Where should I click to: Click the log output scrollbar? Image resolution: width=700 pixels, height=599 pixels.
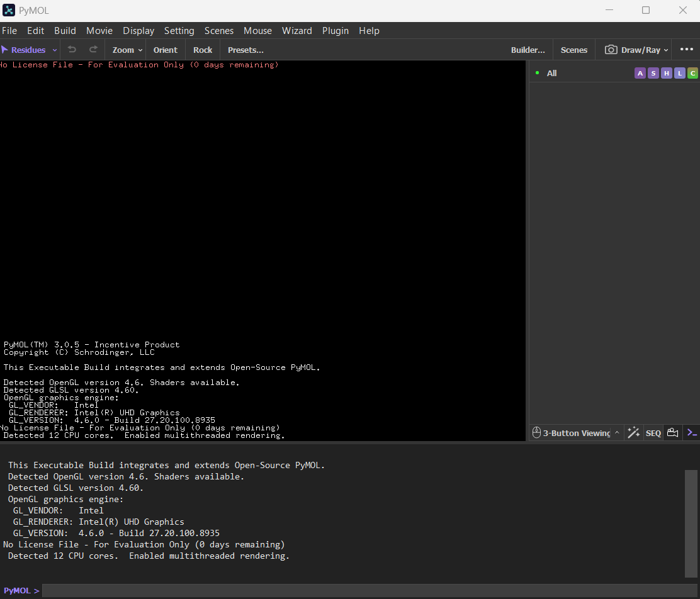tap(691, 523)
